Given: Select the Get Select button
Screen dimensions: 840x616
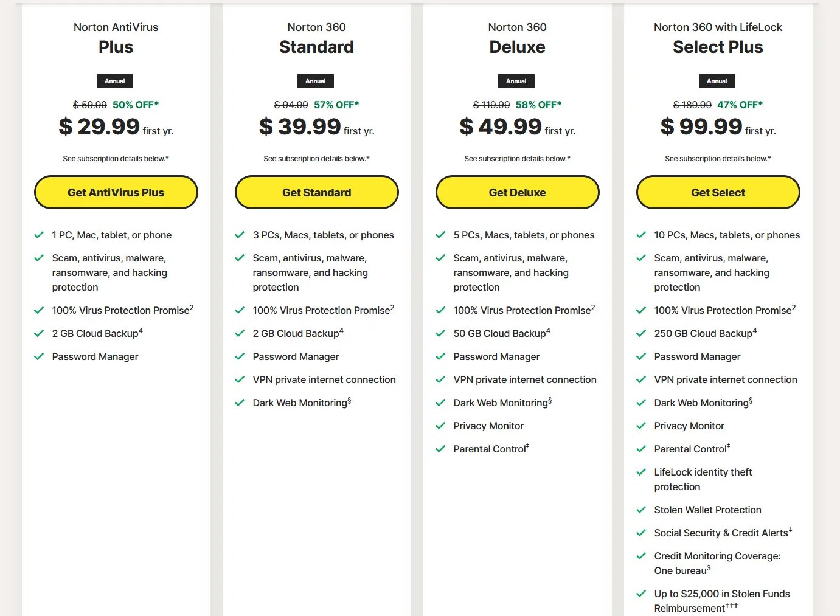Looking at the screenshot, I should pos(718,192).
